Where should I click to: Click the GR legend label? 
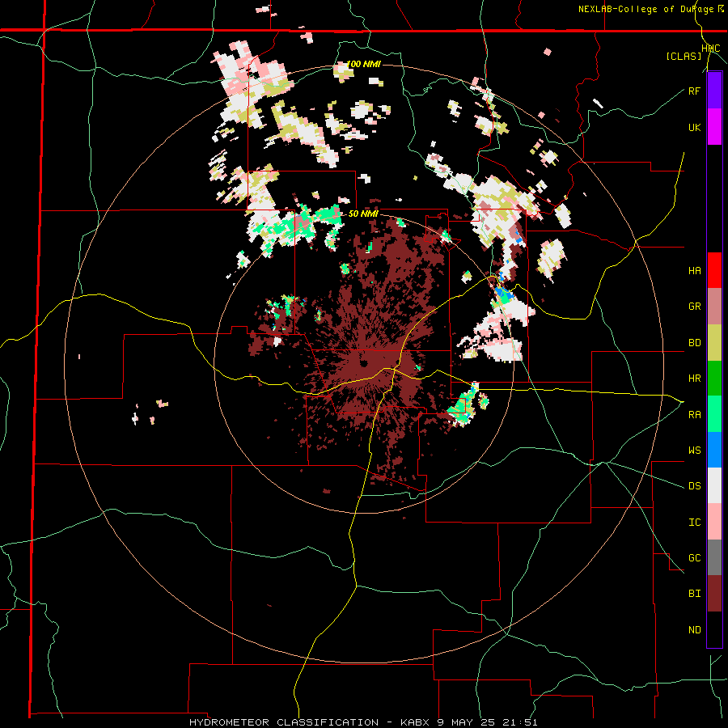click(694, 307)
